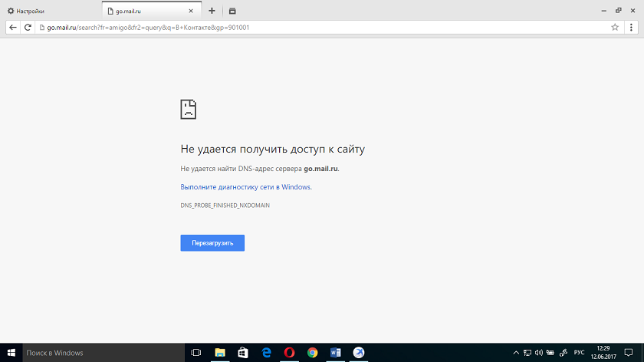
Task: Click the pen workspace tray icon
Action: [x=563, y=353]
